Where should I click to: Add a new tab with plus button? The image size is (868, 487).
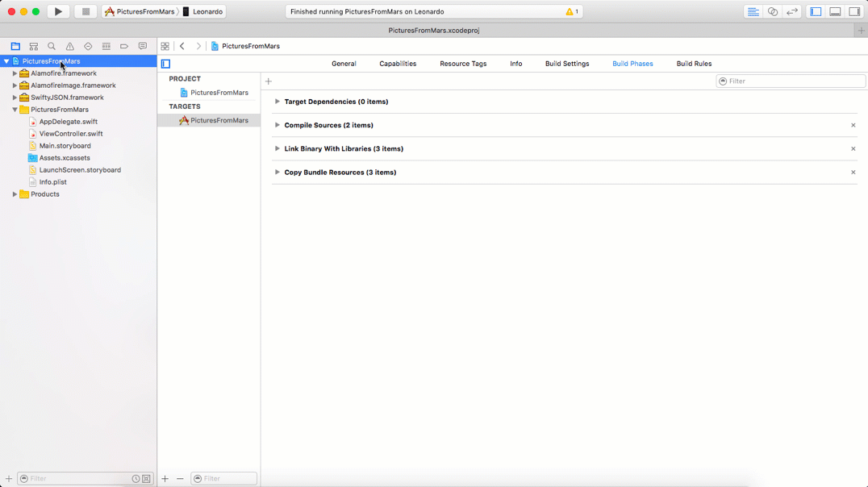861,31
